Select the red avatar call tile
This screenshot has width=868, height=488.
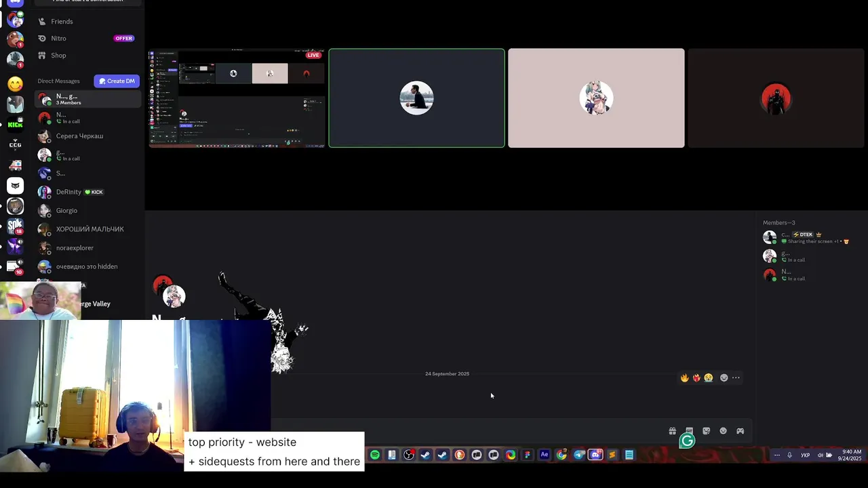pyautogui.click(x=776, y=98)
